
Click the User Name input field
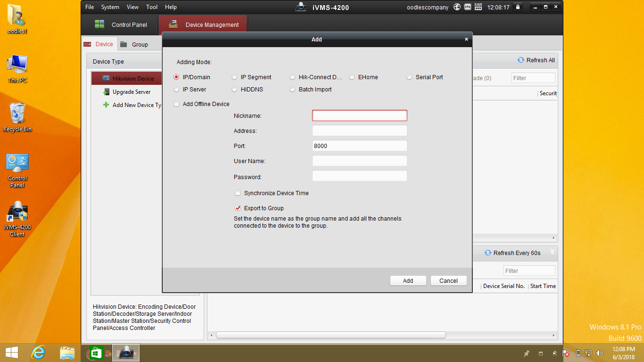pyautogui.click(x=360, y=161)
